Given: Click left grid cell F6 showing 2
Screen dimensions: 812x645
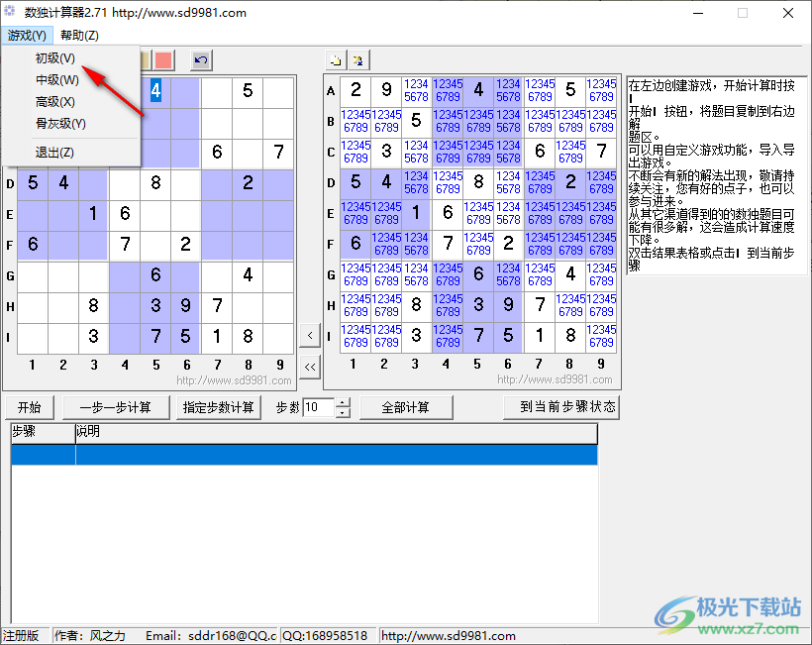Looking at the screenshot, I should coord(186,244).
